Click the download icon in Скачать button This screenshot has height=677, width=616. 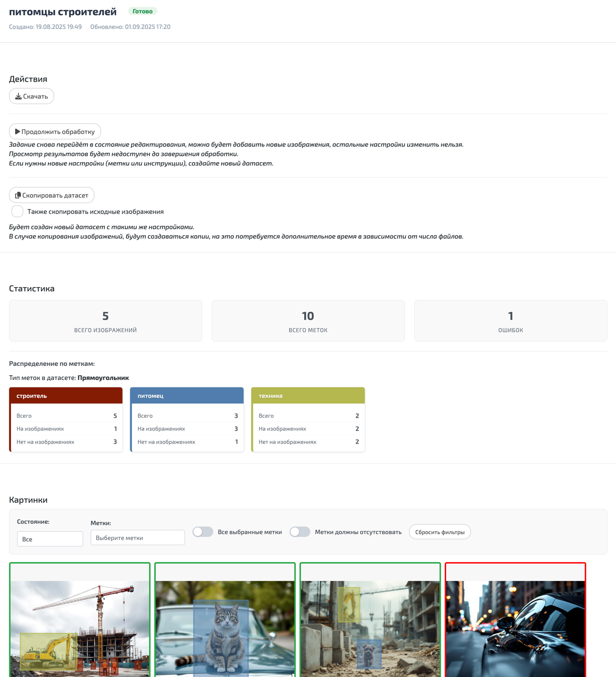pyautogui.click(x=18, y=96)
